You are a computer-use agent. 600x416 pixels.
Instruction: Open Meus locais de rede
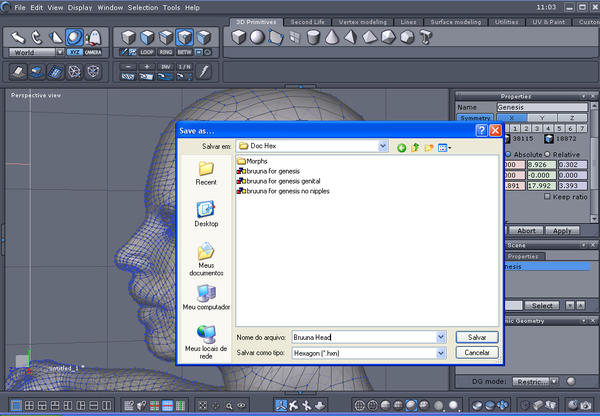tap(206, 342)
